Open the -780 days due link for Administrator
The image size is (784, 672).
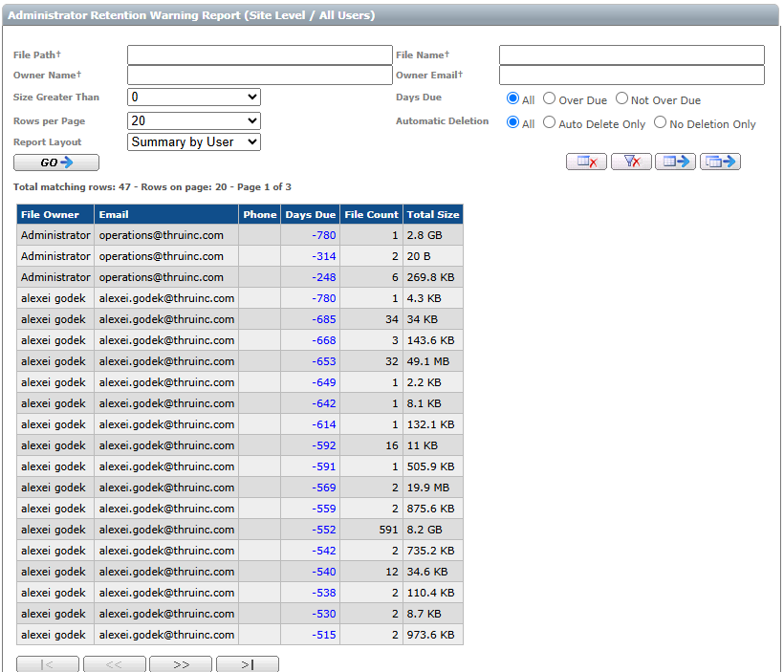(x=323, y=235)
